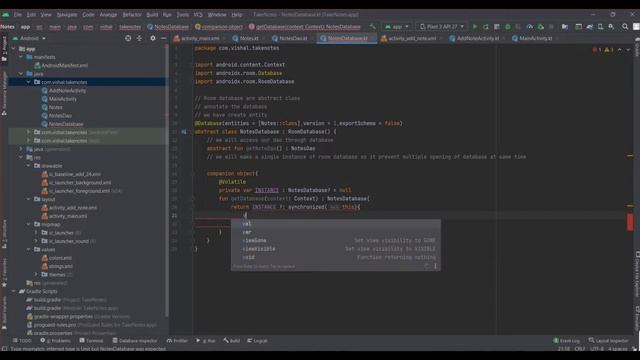Open the app run configuration dropdown

click(397, 27)
